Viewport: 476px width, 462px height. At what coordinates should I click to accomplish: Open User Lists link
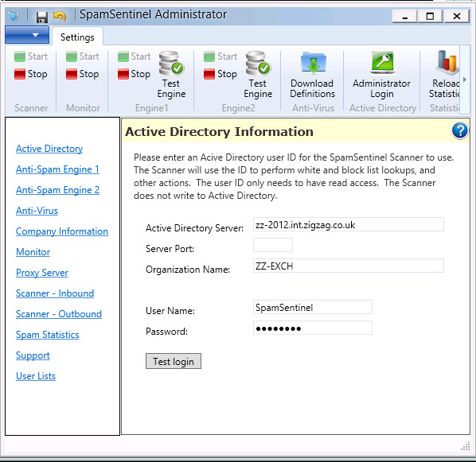36,376
